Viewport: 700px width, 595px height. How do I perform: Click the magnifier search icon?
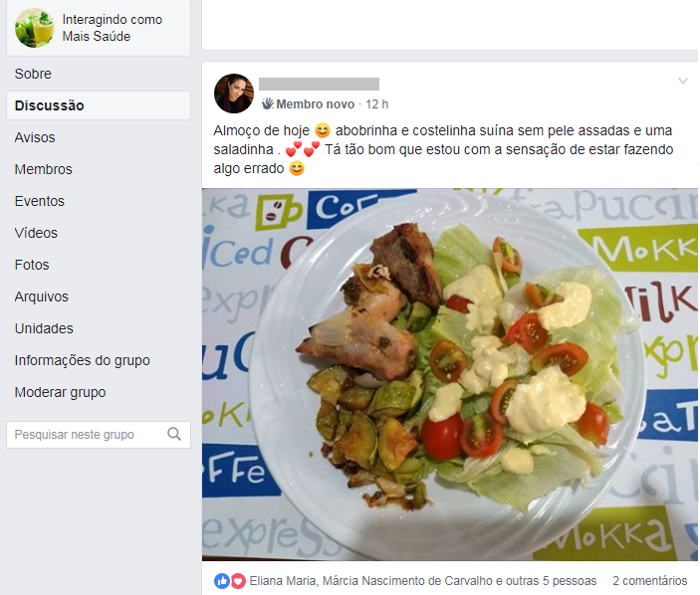point(174,434)
